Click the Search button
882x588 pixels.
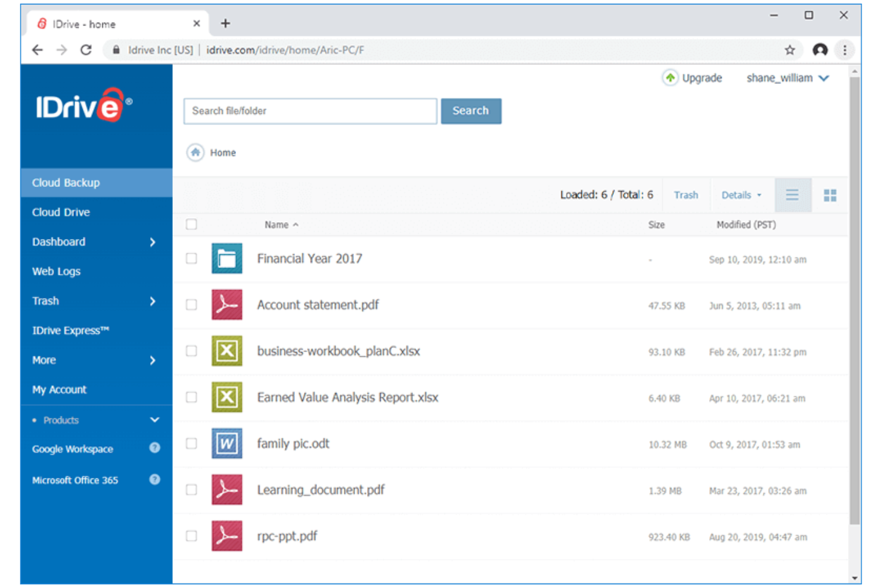pos(471,111)
